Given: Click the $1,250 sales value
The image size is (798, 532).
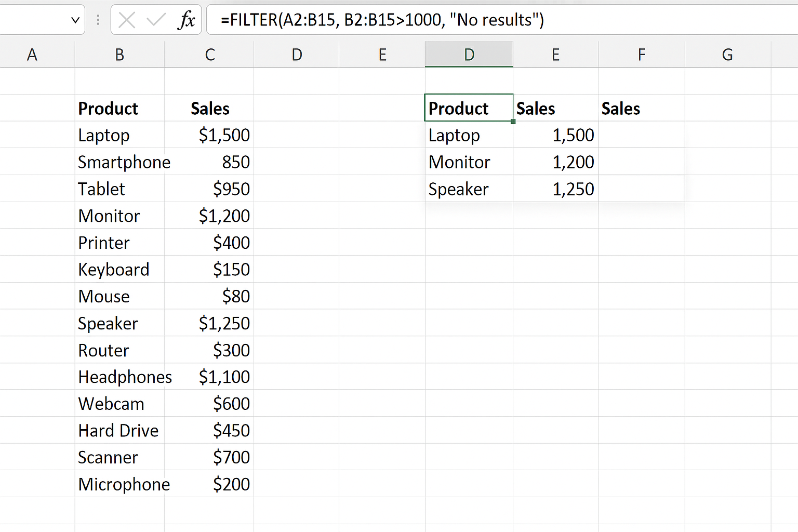Looking at the screenshot, I should pyautogui.click(x=224, y=323).
